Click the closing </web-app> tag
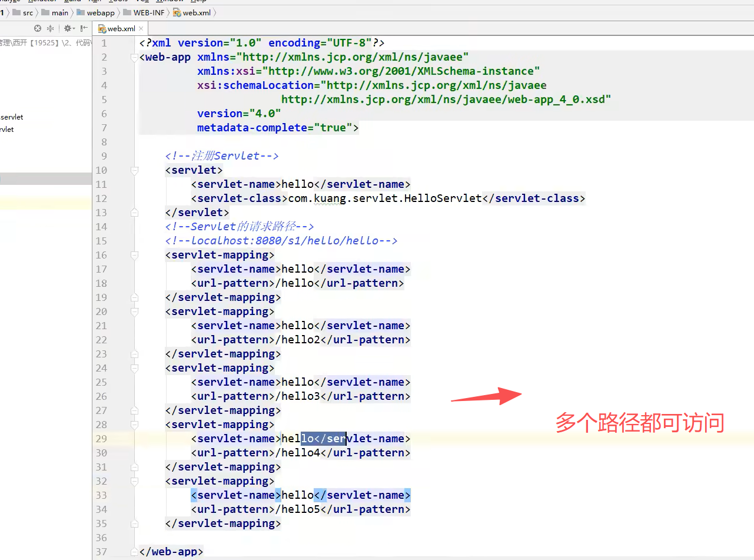 [171, 552]
